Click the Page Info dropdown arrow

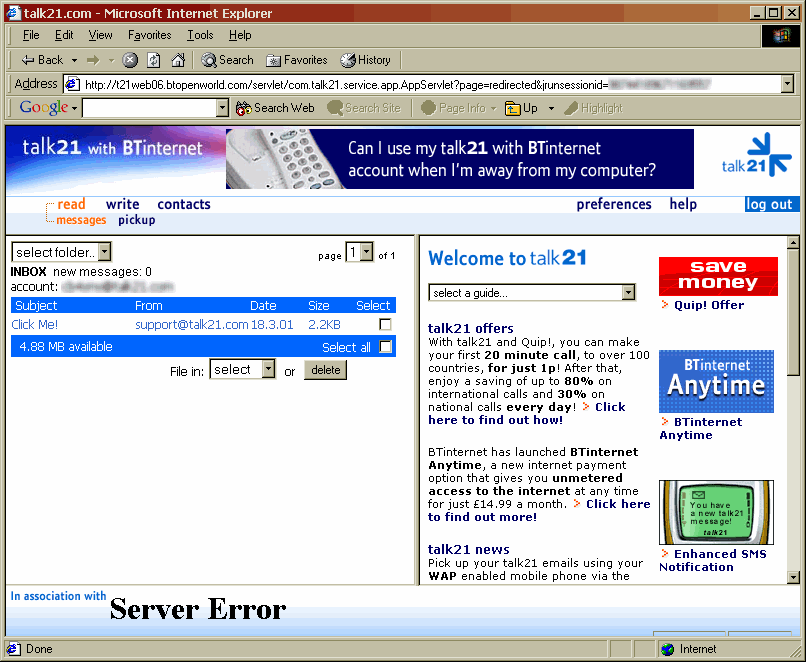pyautogui.click(x=493, y=108)
